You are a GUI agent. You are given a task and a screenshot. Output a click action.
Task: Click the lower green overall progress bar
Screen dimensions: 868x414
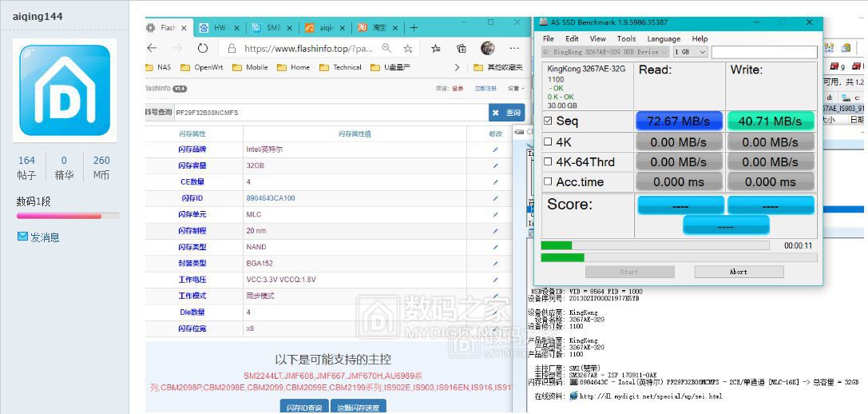click(x=679, y=257)
